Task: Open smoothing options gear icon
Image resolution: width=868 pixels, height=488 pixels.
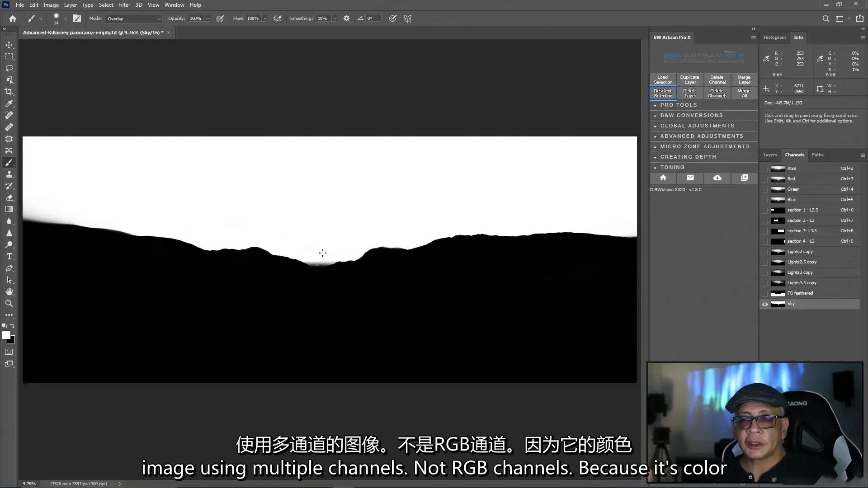Action: coord(347,19)
